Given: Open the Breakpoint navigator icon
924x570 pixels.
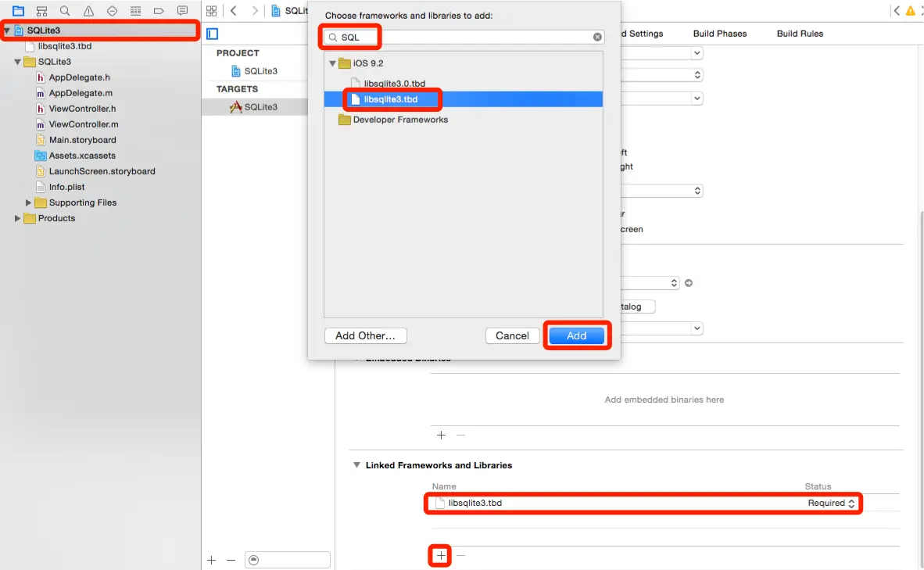Looking at the screenshot, I should pos(159,11).
